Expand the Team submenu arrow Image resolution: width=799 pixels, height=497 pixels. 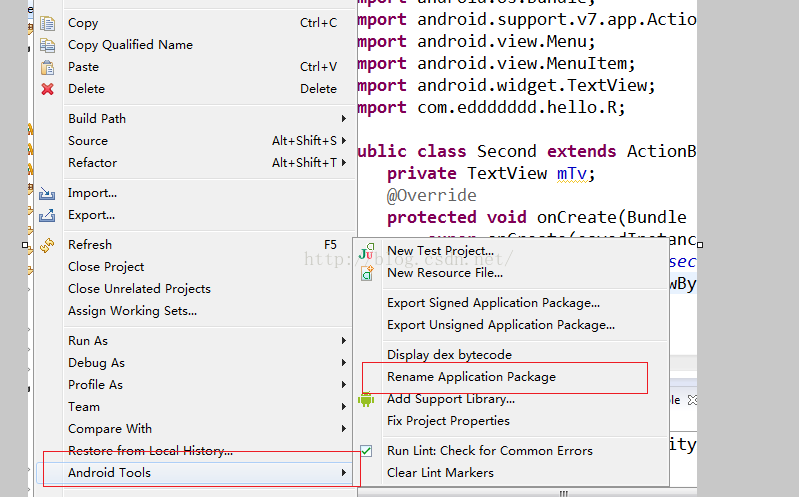[344, 407]
